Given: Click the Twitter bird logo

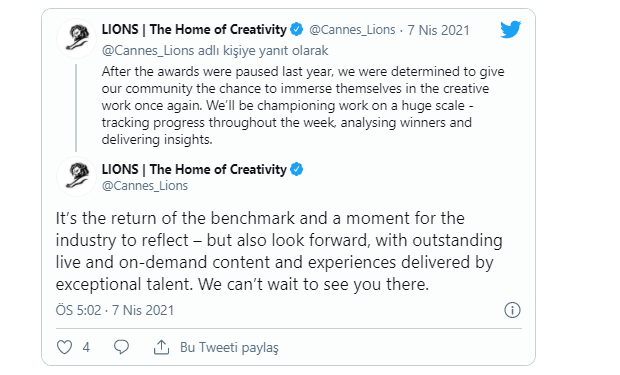Looking at the screenshot, I should 510,29.
